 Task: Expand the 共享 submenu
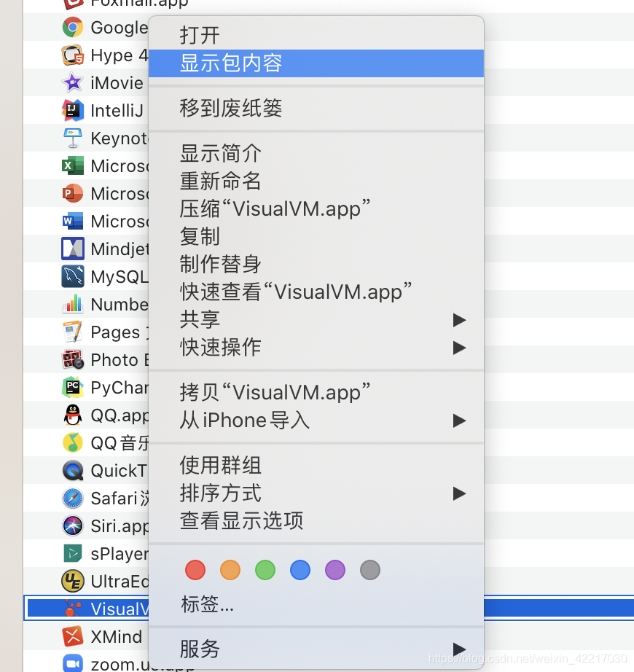[316, 320]
